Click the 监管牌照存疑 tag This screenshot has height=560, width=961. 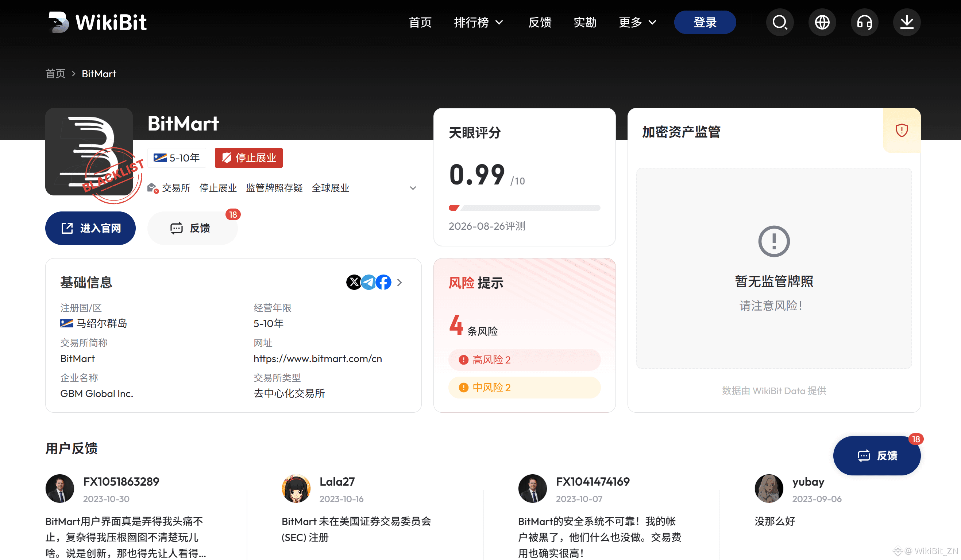point(275,188)
